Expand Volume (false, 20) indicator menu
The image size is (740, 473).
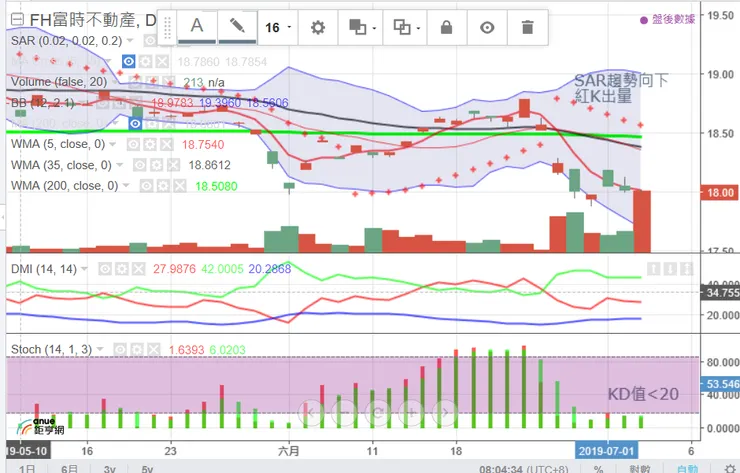(x=114, y=82)
